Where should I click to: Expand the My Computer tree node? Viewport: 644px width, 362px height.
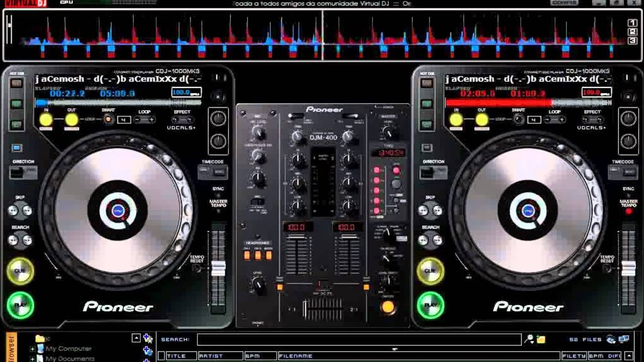[32, 349]
